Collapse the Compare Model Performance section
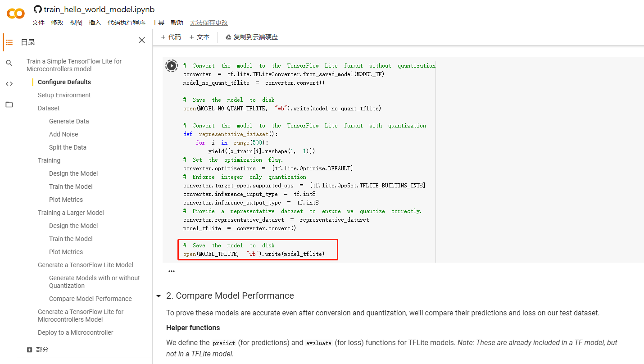Image resolution: width=644 pixels, height=364 pixels. pos(159,296)
